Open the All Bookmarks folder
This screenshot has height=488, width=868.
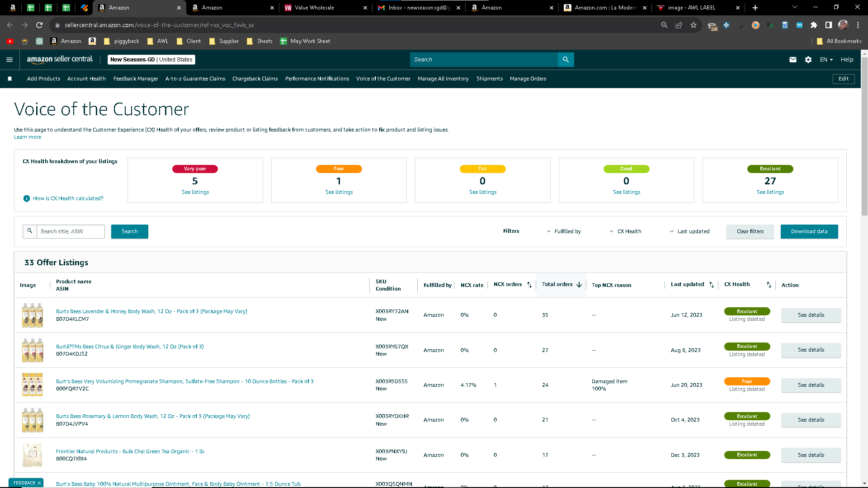click(839, 41)
